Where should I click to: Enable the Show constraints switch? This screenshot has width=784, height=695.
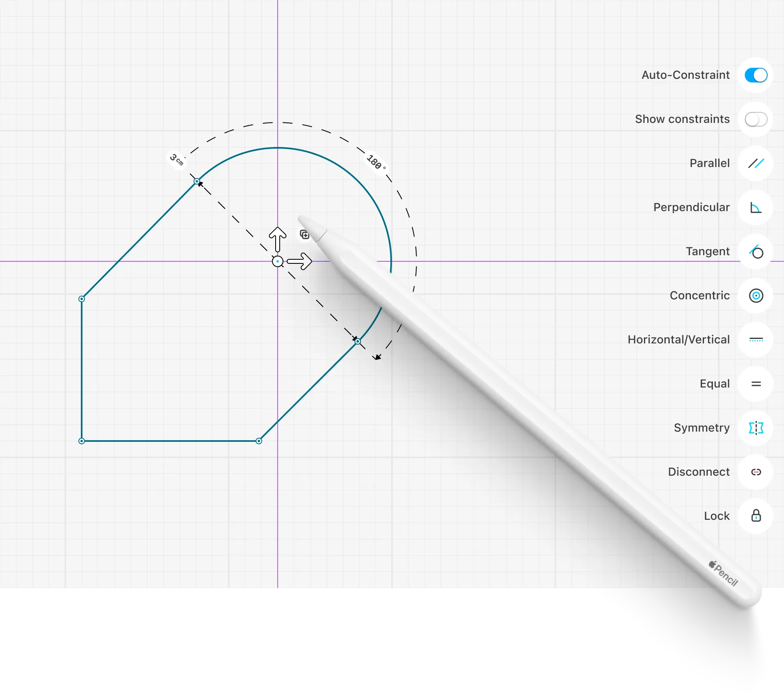pyautogui.click(x=756, y=119)
